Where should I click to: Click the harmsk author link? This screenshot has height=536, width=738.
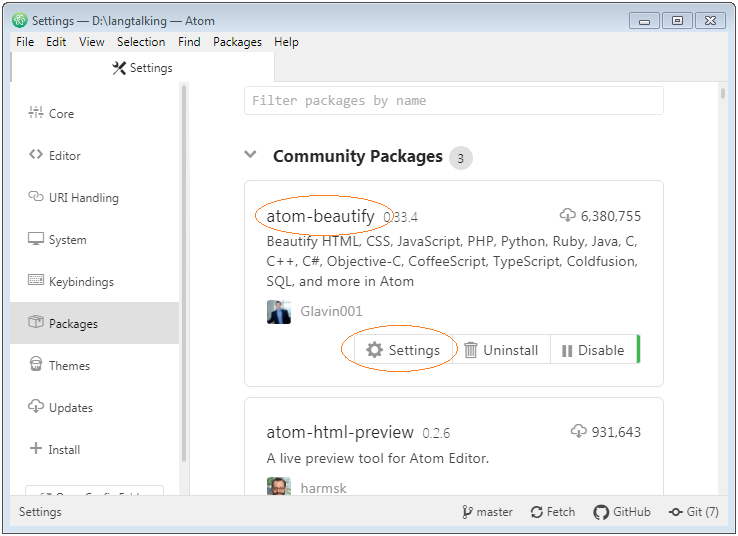tap(323, 488)
